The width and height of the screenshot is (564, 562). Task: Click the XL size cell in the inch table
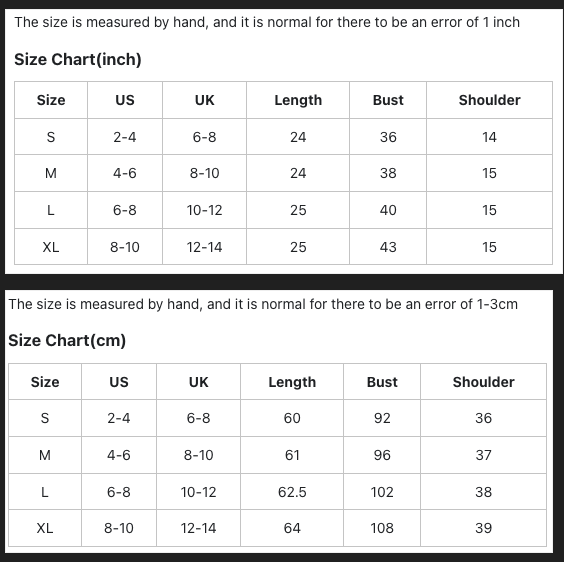click(x=51, y=247)
